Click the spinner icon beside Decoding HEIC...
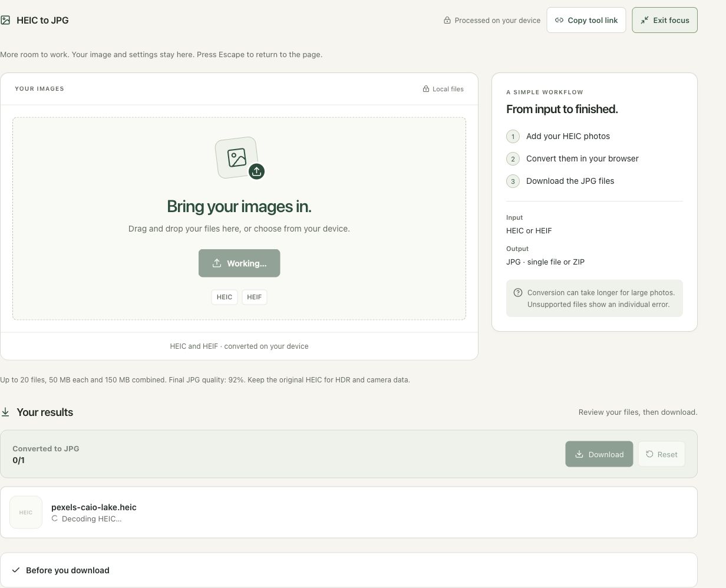The height and width of the screenshot is (588, 726). (x=55, y=518)
